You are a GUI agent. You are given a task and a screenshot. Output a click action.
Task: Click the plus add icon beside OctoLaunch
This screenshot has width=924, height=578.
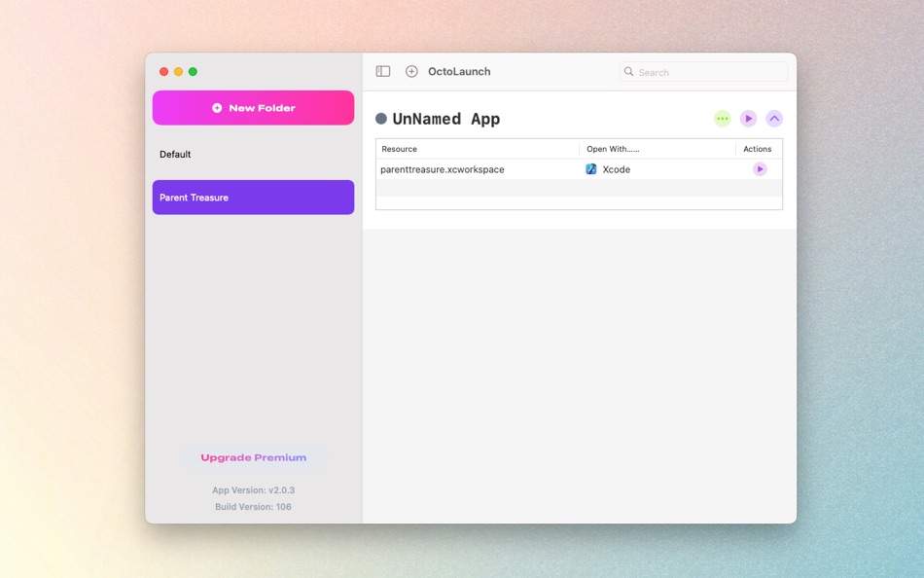click(412, 71)
